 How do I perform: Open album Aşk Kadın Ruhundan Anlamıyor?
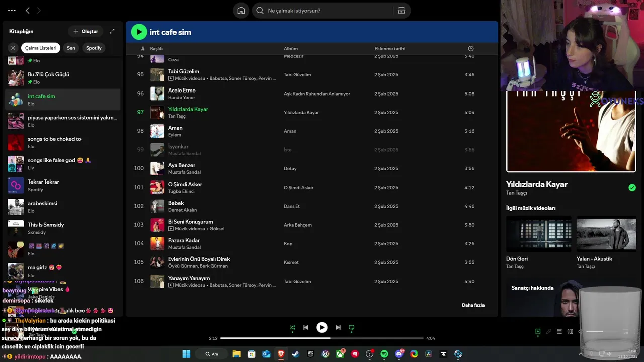point(317,94)
